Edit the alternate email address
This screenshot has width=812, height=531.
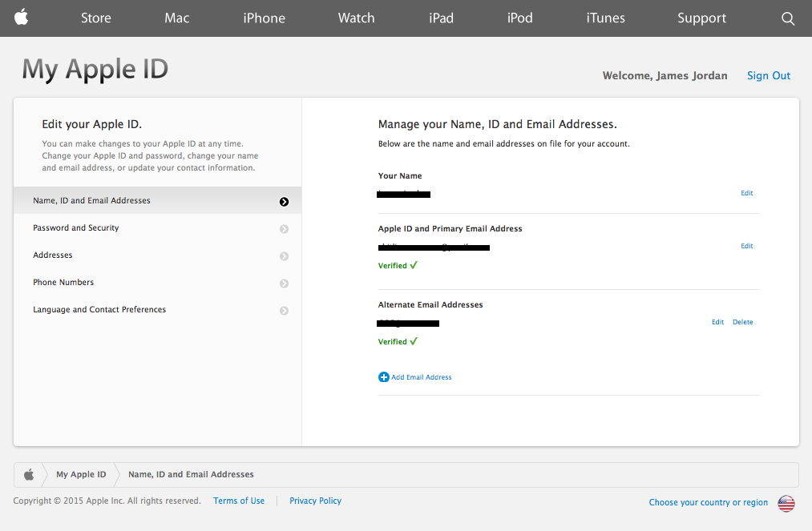point(717,322)
